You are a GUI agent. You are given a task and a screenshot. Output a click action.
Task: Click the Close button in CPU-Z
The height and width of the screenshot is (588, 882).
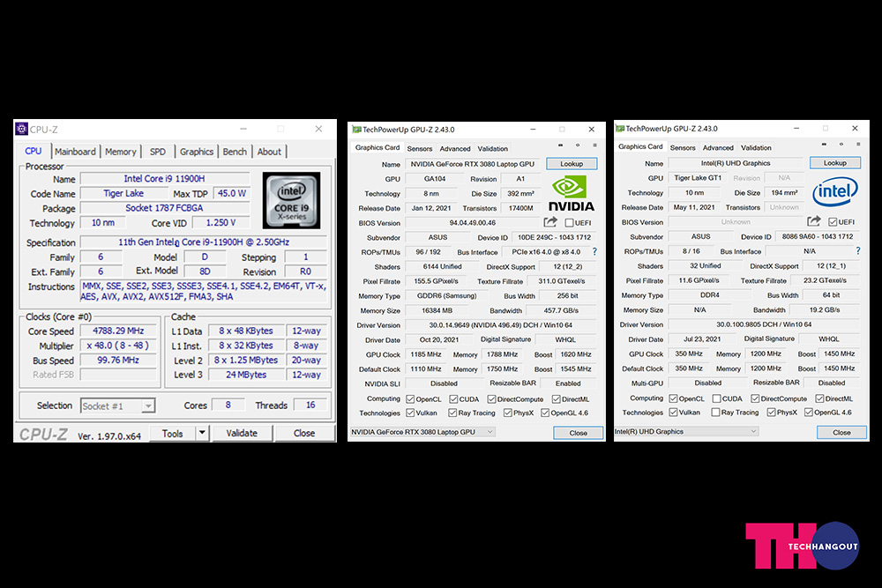click(303, 434)
